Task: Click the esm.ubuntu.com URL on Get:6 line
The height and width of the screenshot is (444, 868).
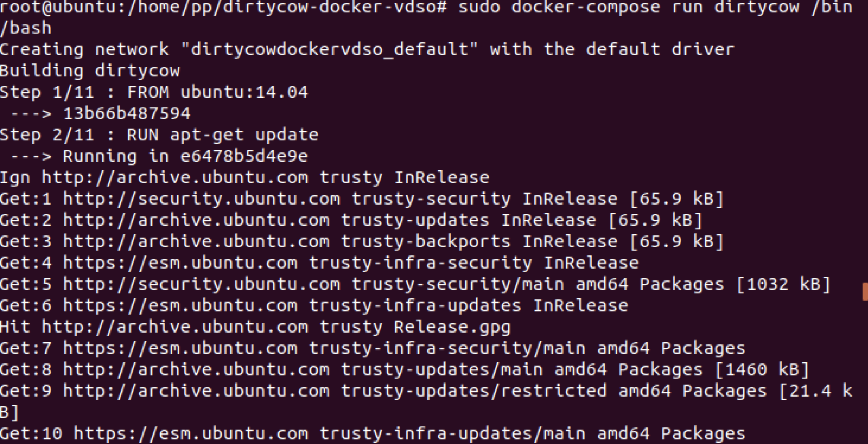Action: pyautogui.click(x=181, y=306)
